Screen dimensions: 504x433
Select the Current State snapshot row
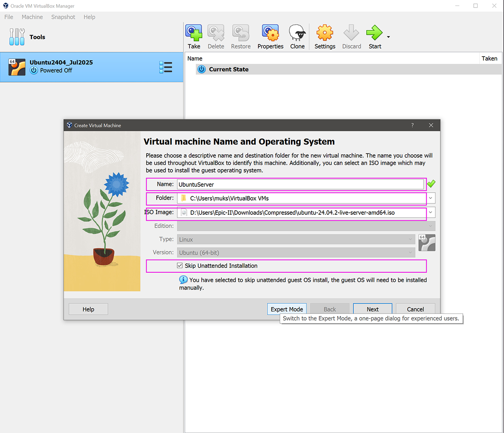point(349,69)
